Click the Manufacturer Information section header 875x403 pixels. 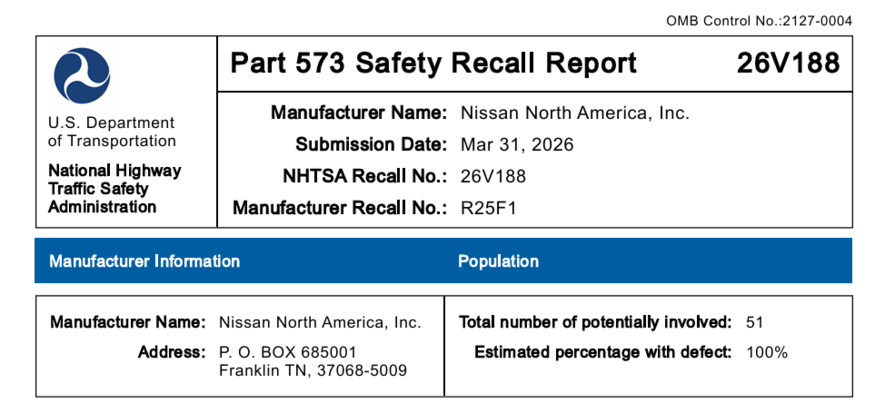tap(145, 261)
